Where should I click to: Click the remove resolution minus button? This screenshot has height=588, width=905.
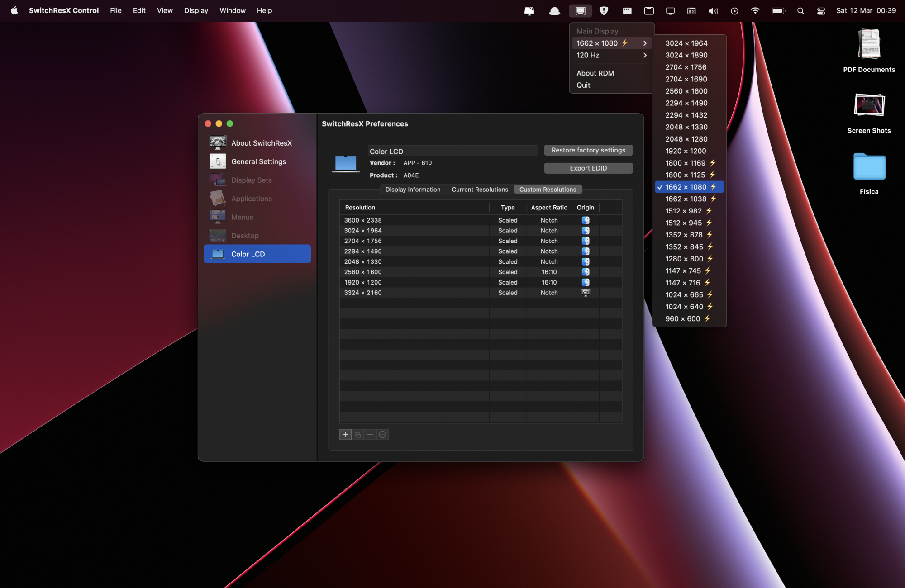tap(370, 435)
